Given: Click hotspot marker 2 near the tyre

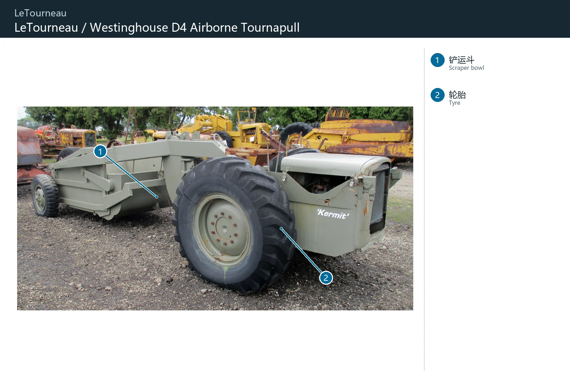Looking at the screenshot, I should coord(326,278).
